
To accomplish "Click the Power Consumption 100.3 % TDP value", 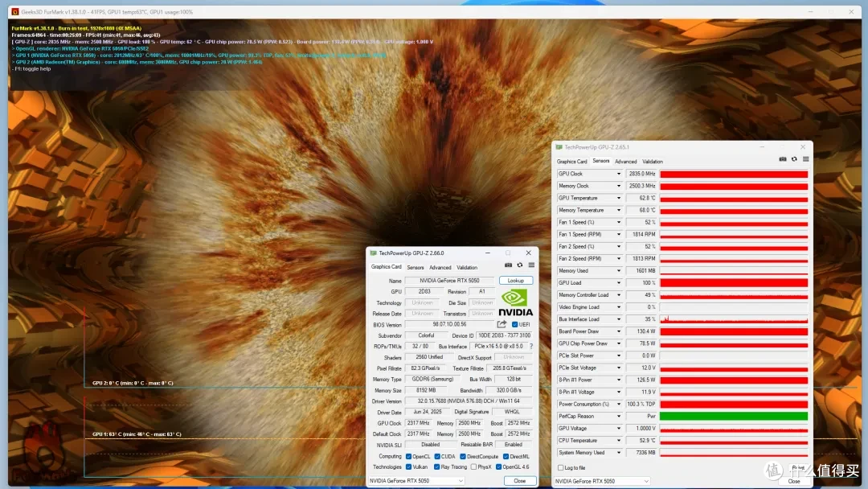I will pyautogui.click(x=641, y=405).
